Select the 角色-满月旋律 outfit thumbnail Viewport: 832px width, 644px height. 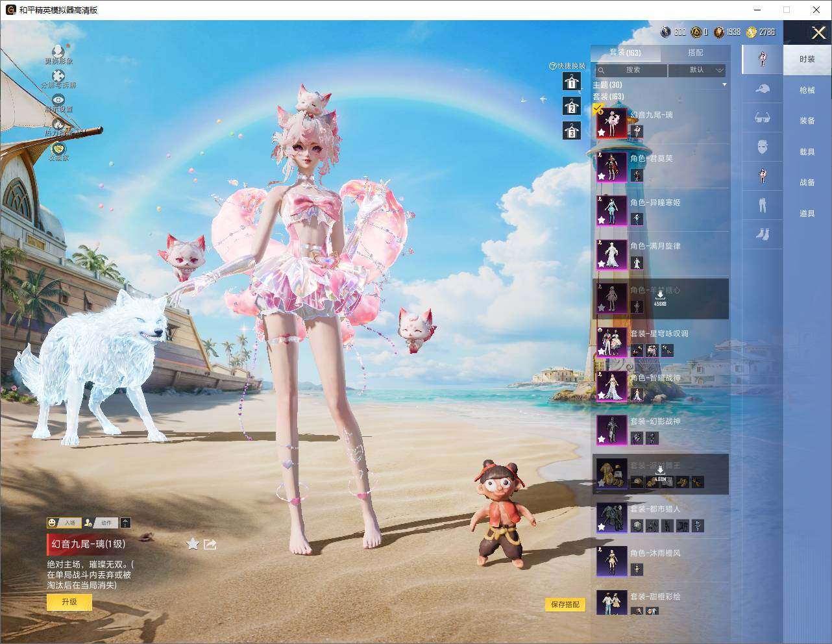point(611,254)
